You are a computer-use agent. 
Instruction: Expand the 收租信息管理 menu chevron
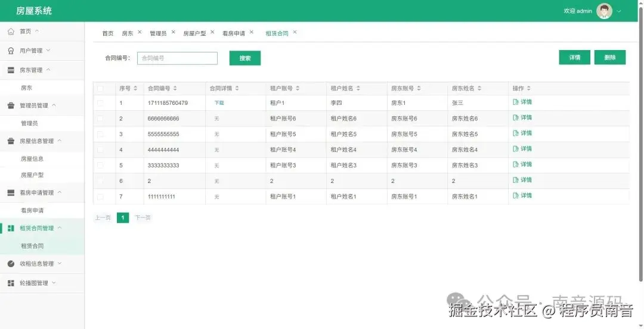[59, 263]
